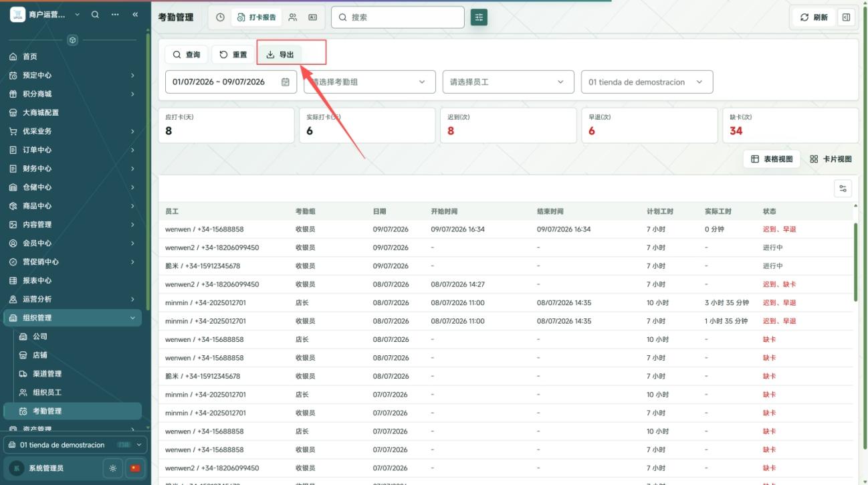Screen dimensions: 868x485
Task: Click the 搜索 search input field
Action: pos(398,17)
